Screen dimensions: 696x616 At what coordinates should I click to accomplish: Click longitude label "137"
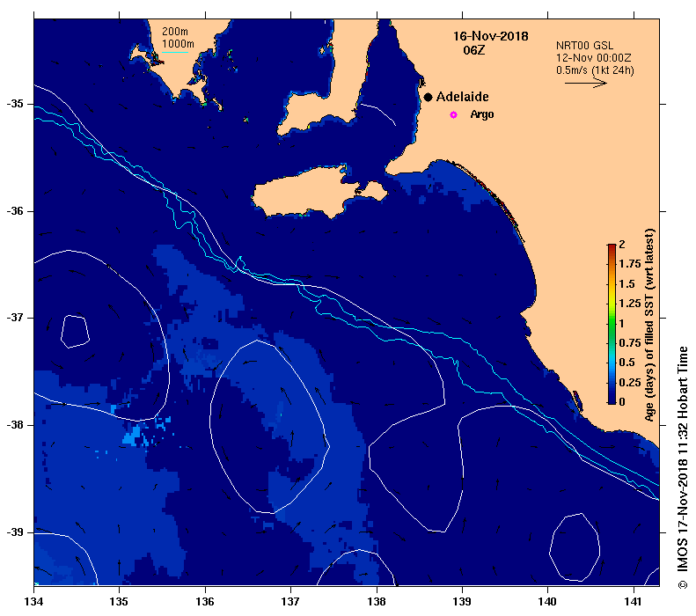tap(290, 602)
